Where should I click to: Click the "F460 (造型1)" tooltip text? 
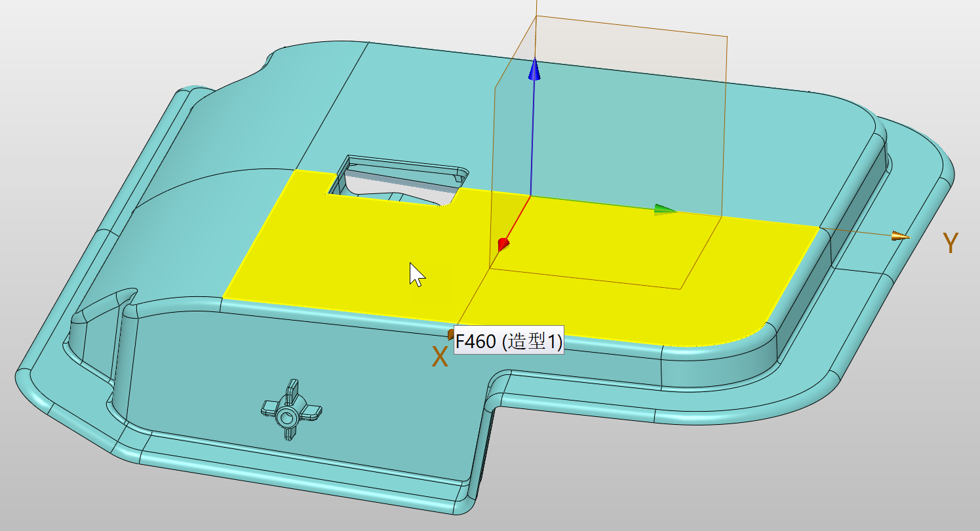coord(509,342)
